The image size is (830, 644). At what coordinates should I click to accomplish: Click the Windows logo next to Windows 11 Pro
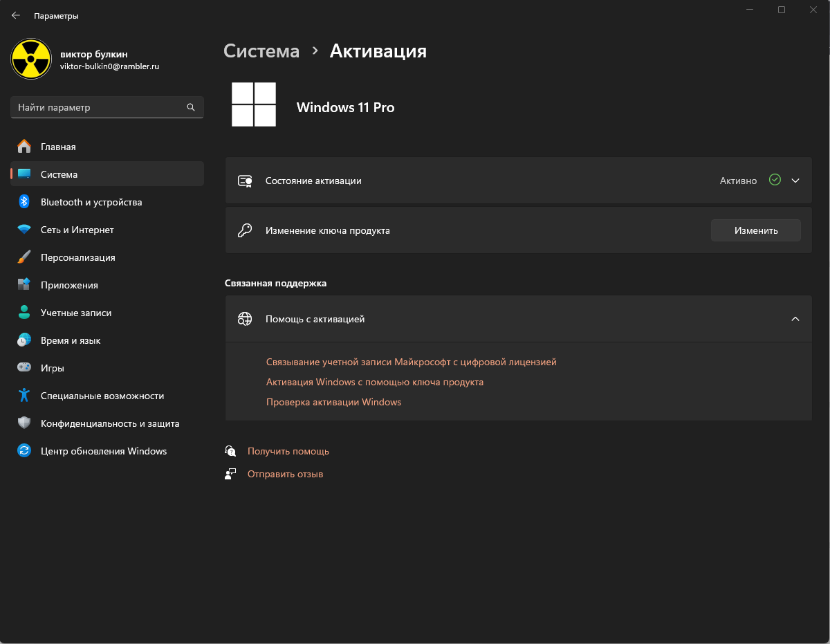(x=254, y=104)
